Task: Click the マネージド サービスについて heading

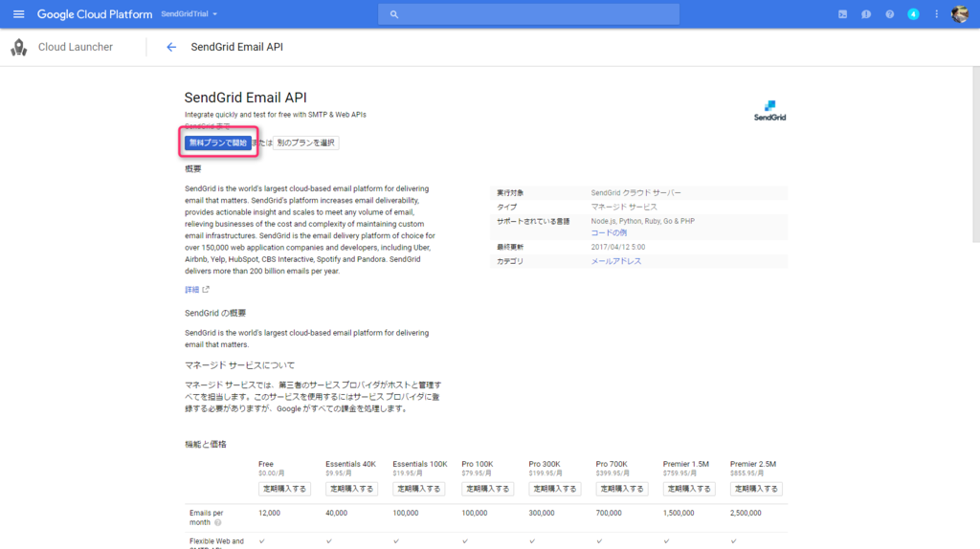Action: [239, 364]
